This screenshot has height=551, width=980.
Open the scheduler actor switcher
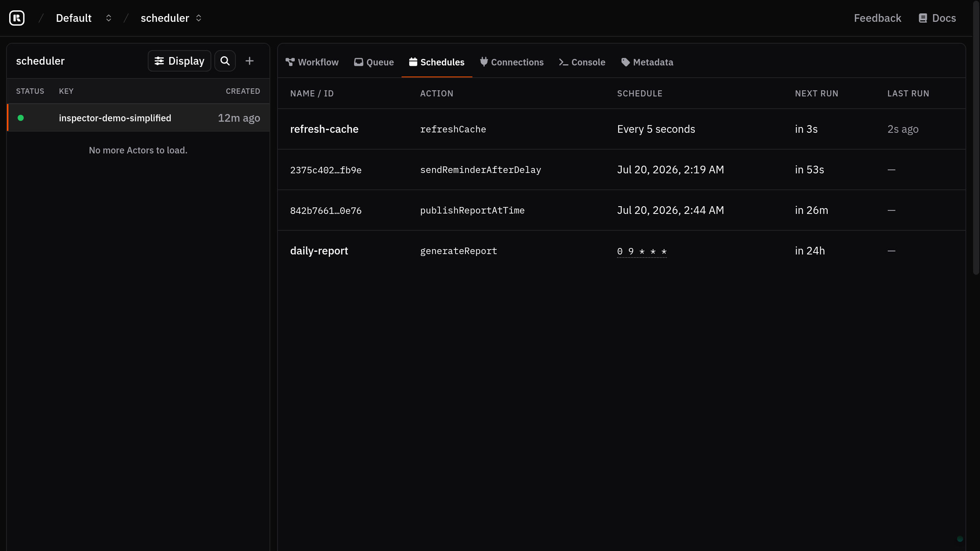click(x=171, y=18)
